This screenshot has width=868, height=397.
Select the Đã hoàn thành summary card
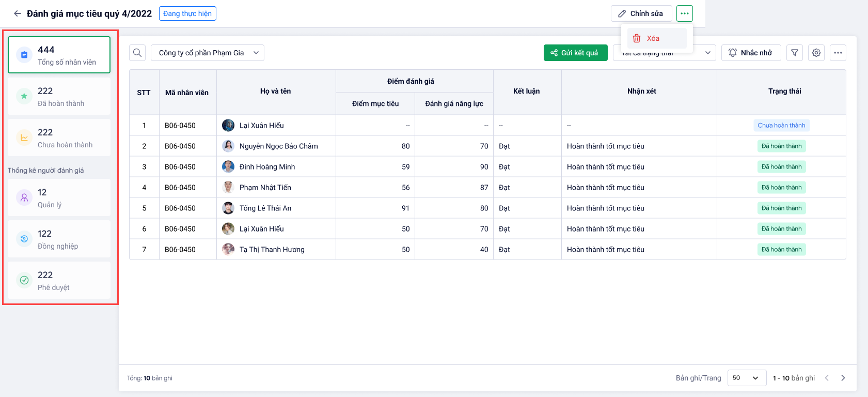59,96
